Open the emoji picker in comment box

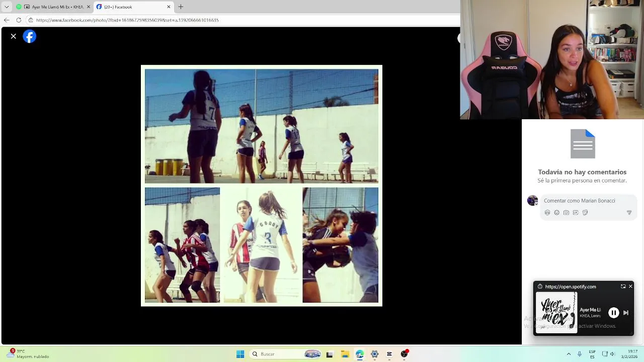(x=556, y=213)
